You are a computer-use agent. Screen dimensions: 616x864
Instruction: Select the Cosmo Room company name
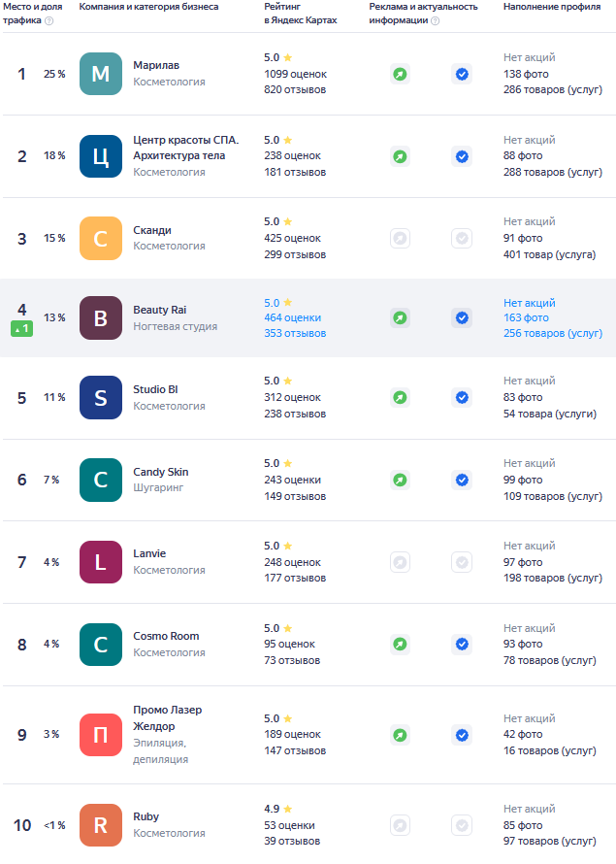click(x=166, y=636)
